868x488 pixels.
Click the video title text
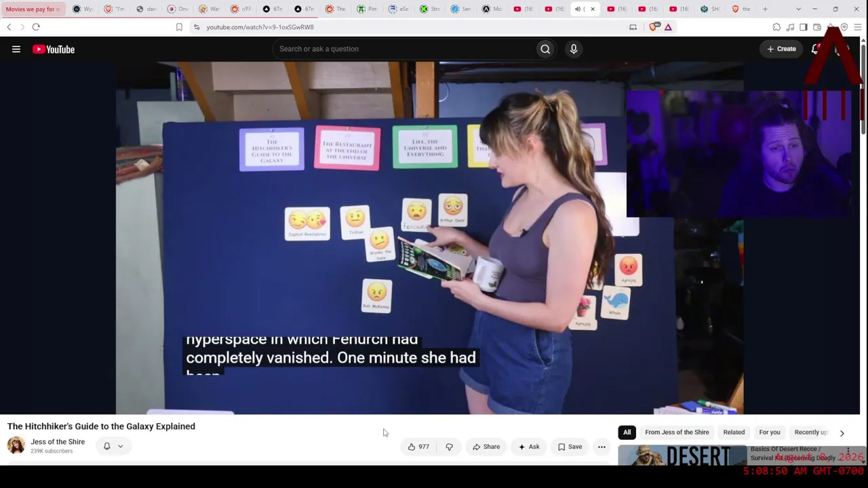[101, 426]
